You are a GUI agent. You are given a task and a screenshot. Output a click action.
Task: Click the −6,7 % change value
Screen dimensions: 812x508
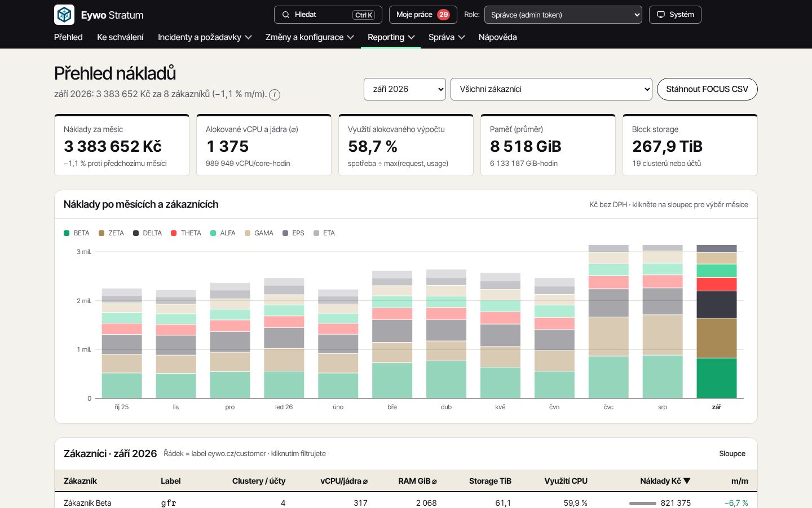(x=736, y=503)
